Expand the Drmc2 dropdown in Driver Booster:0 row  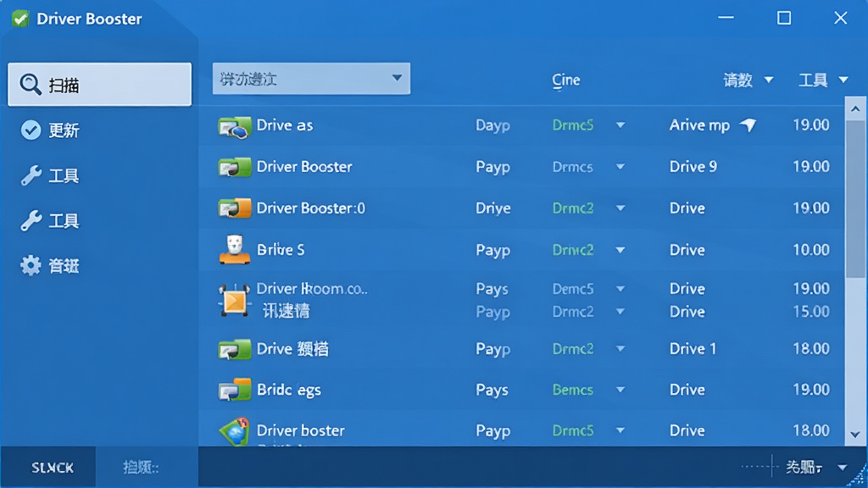620,208
